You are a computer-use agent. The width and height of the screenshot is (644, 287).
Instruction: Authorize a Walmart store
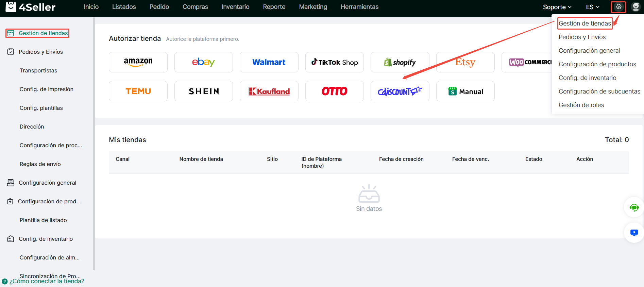coord(269,62)
